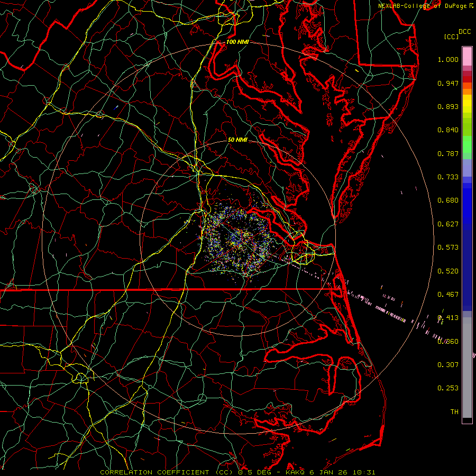Pick the yellow segment of the color scale

(467, 104)
